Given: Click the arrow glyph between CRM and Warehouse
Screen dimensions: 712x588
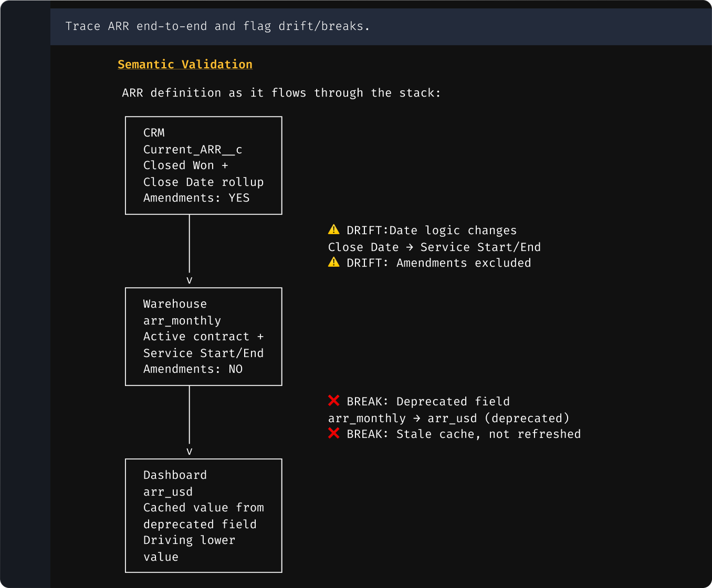Looking at the screenshot, I should 189,280.
